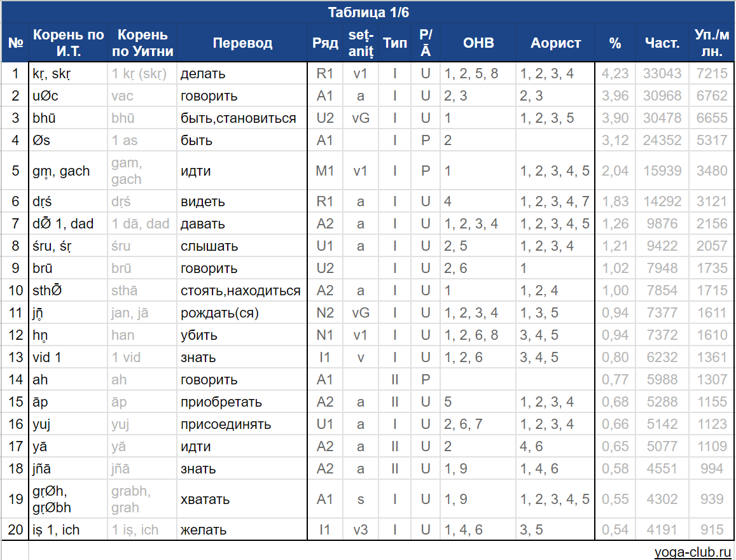Select the cell containing 'kṛ, skṛ'

[68, 74]
